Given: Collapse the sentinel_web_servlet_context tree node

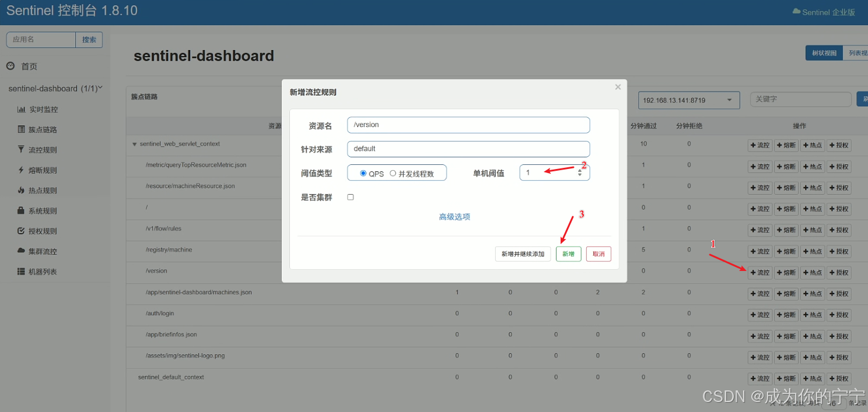Looking at the screenshot, I should tap(135, 144).
